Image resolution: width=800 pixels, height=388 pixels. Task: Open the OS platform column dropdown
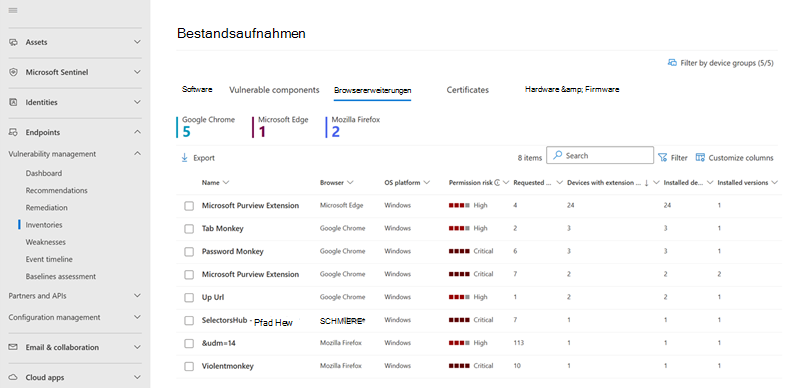pyautogui.click(x=427, y=183)
